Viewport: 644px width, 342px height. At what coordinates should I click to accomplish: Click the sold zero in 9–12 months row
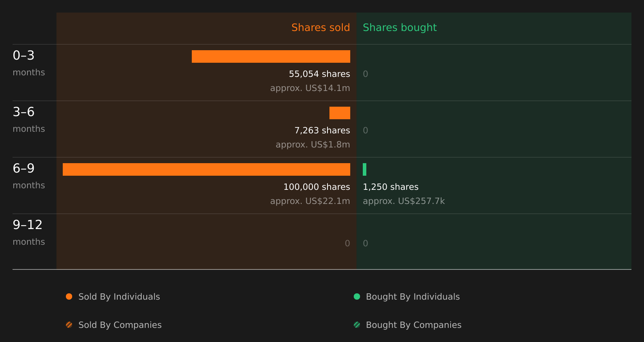(347, 243)
